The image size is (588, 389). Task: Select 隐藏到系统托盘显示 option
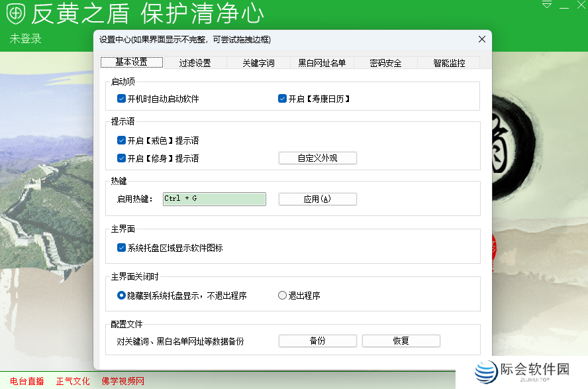point(121,295)
